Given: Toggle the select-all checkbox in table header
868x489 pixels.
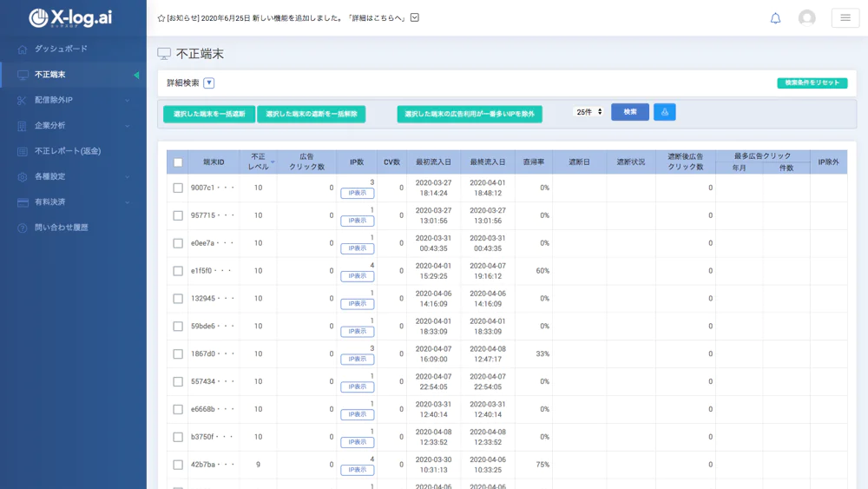Looking at the screenshot, I should [x=178, y=162].
